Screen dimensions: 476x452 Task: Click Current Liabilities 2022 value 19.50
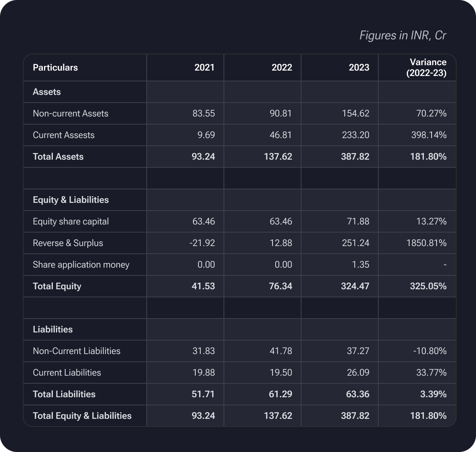pos(281,373)
